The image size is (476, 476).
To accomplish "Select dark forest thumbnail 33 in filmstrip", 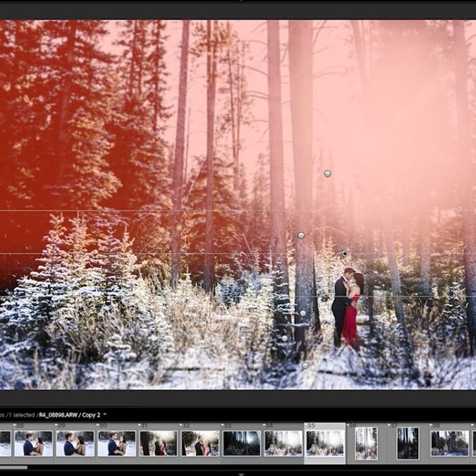I will point(241,444).
